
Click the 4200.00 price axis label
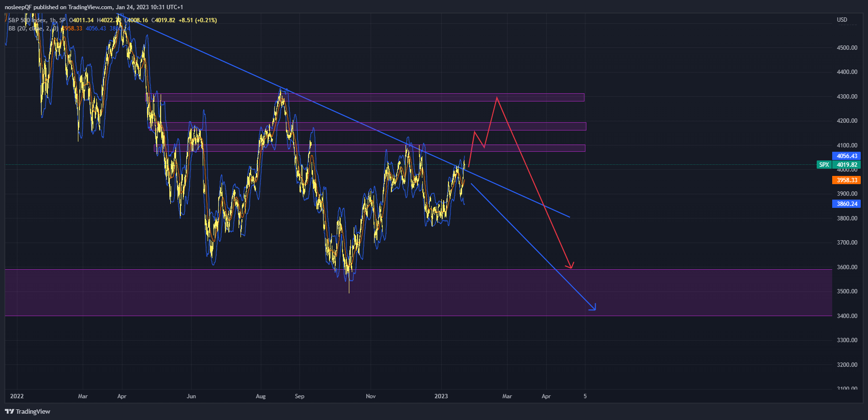tap(847, 121)
